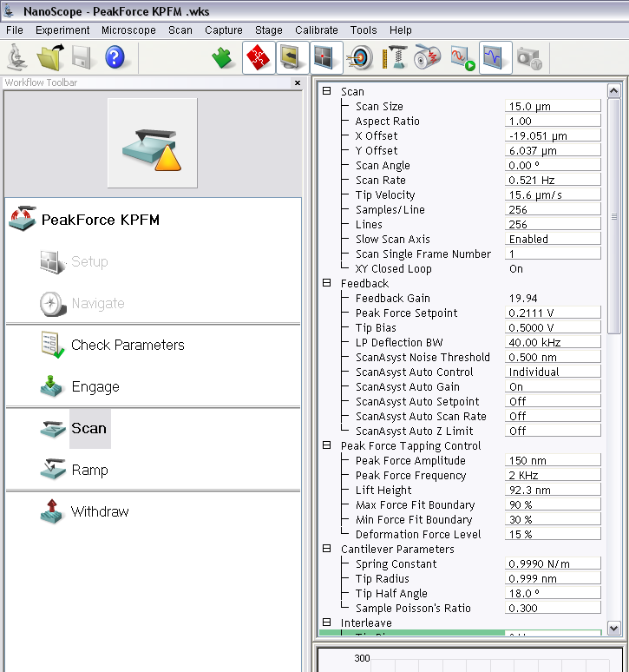629x672 pixels.
Task: Click the Withdraw workflow label
Action: [x=100, y=511]
